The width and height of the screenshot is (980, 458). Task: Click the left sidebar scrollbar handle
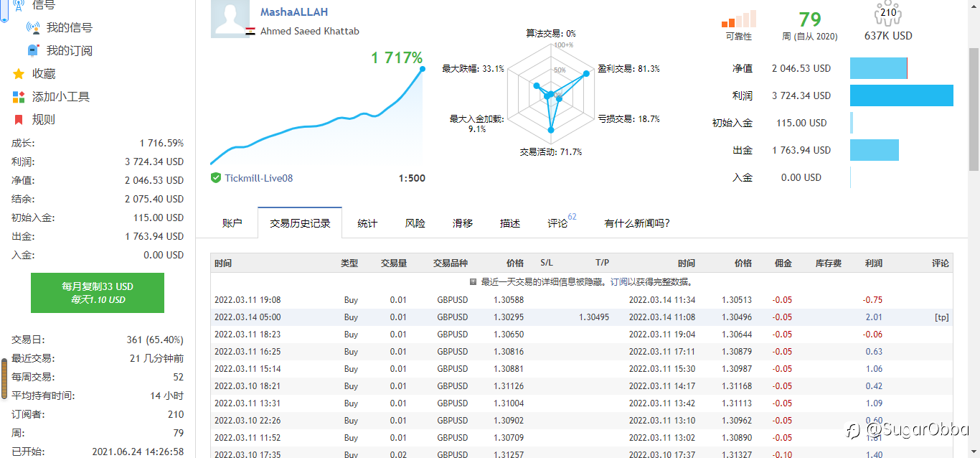[4, 379]
